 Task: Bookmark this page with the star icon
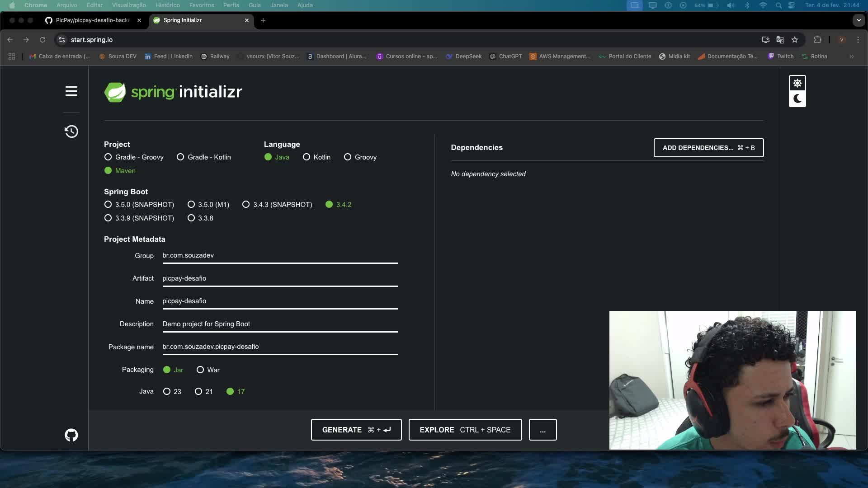pyautogui.click(x=795, y=40)
